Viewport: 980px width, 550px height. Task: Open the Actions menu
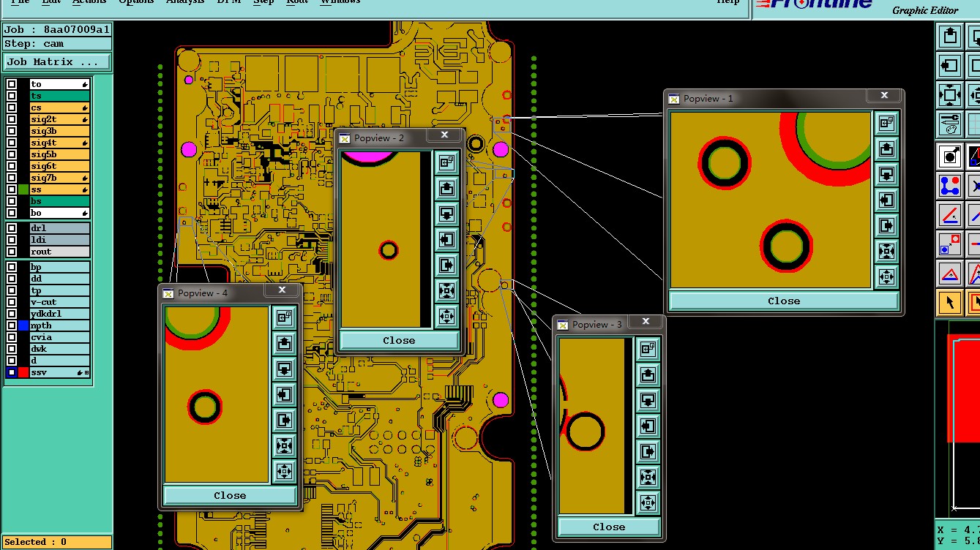pyautogui.click(x=89, y=2)
